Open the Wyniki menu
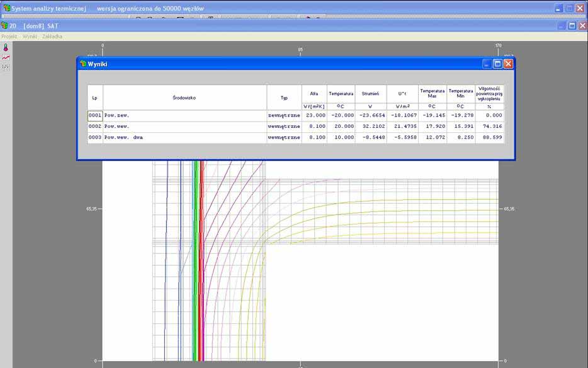 [30, 37]
